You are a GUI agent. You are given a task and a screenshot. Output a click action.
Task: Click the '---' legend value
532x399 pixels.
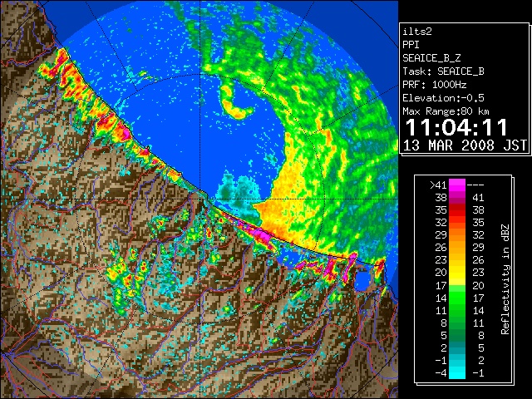click(x=475, y=185)
